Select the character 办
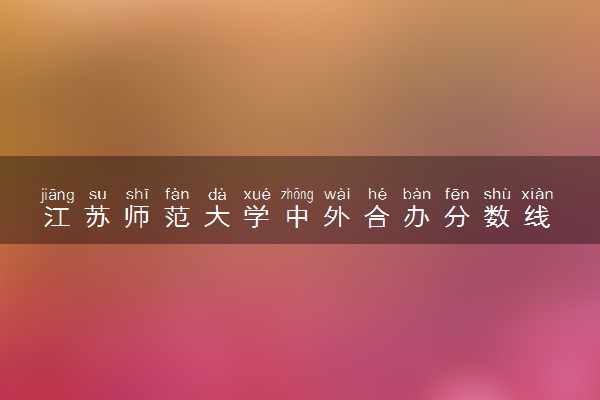This screenshot has width=600, height=400. tap(417, 217)
